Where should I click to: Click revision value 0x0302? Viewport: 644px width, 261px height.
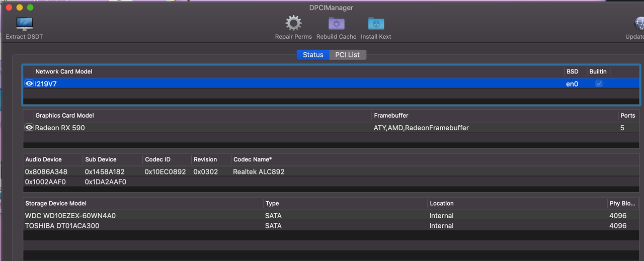point(205,171)
